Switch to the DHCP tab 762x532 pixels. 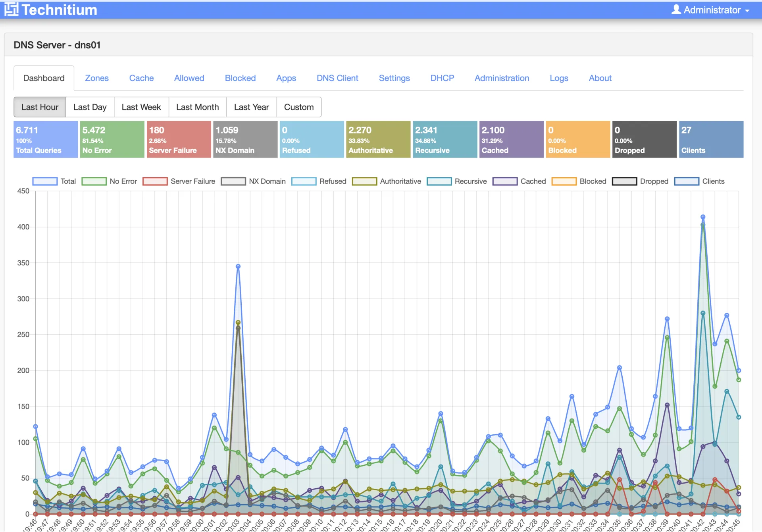(442, 78)
